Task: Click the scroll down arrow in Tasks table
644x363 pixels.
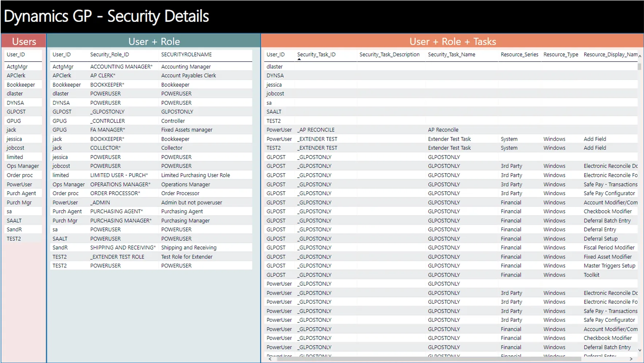Action: 640,350
